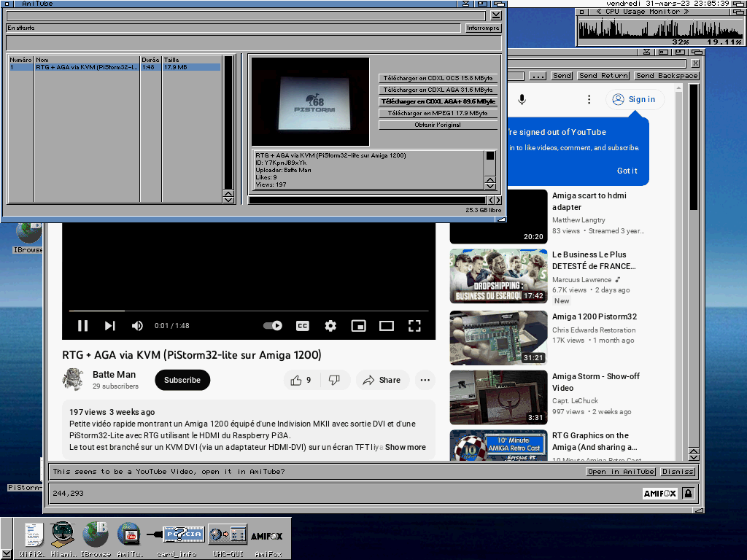Dislike the video with the thumbs-down icon
This screenshot has width=747, height=560.
click(x=334, y=380)
